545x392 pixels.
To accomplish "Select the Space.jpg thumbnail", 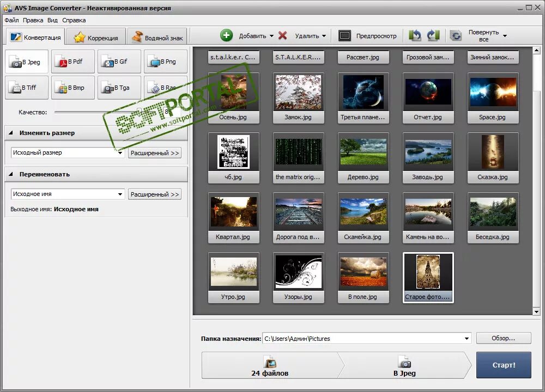I will pos(493,98).
